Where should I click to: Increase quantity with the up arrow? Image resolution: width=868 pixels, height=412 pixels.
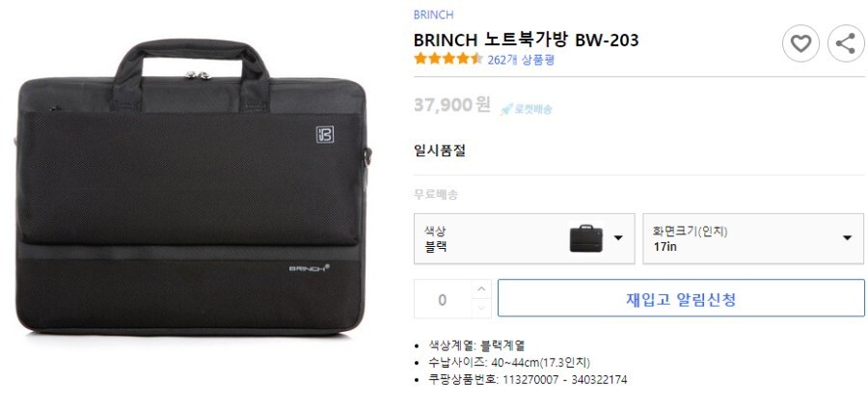(x=481, y=289)
